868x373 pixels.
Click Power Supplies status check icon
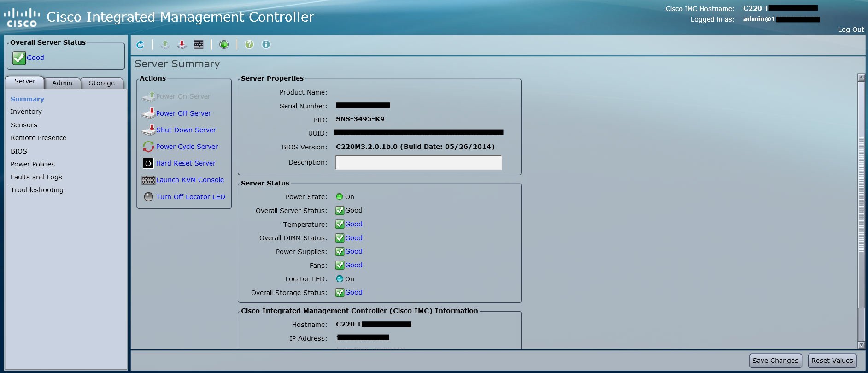point(340,252)
